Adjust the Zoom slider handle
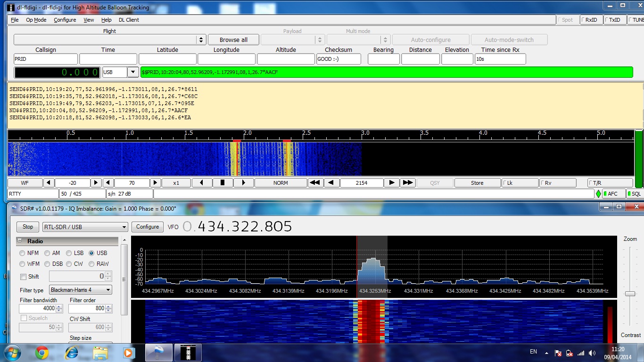The width and height of the screenshot is (644, 362). [x=630, y=294]
